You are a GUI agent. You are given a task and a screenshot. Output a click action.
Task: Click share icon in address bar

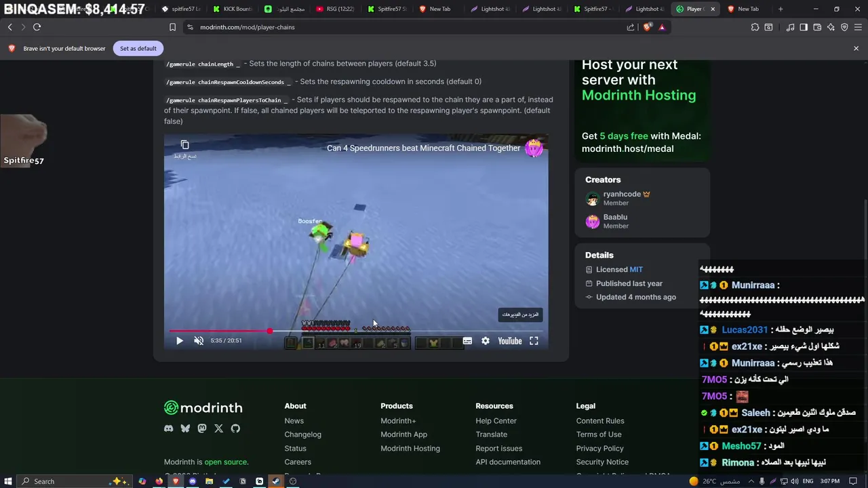(x=631, y=27)
